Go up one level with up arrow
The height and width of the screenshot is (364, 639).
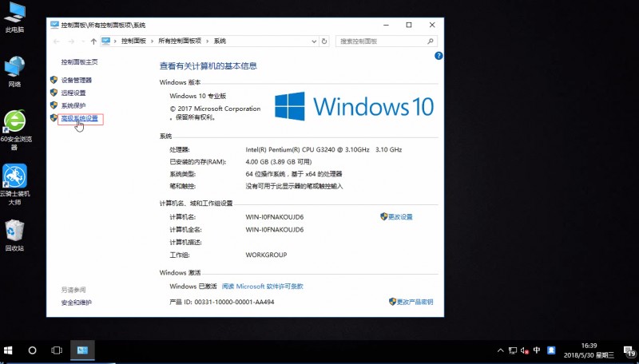[93, 42]
